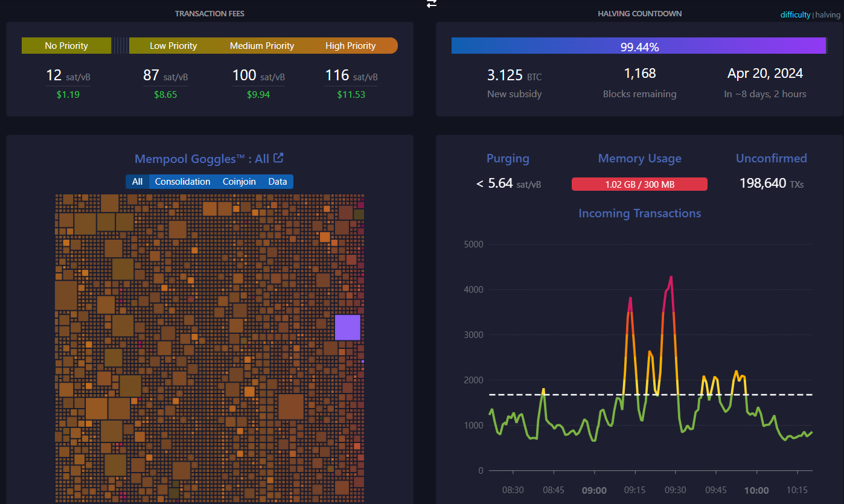Click the swap arrows icon at top
The image size is (844, 504).
tap(431, 3)
